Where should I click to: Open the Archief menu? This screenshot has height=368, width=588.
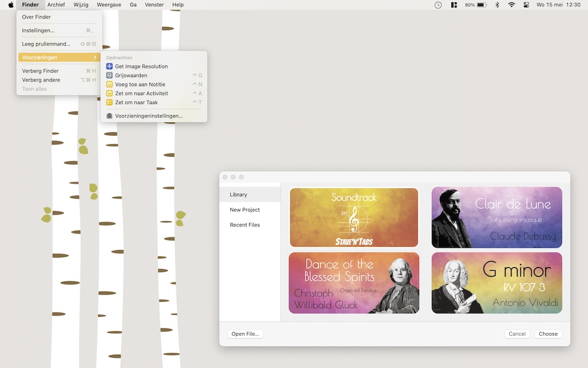pyautogui.click(x=56, y=5)
